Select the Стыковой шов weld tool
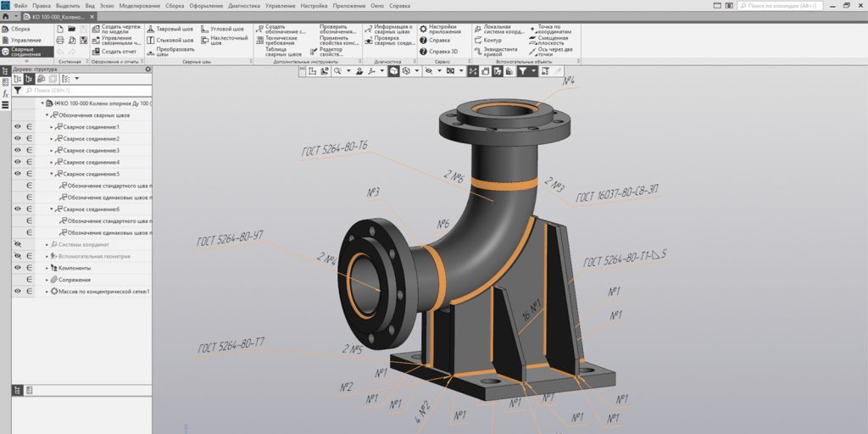Screen dimensions: 868x434 pos(170,40)
